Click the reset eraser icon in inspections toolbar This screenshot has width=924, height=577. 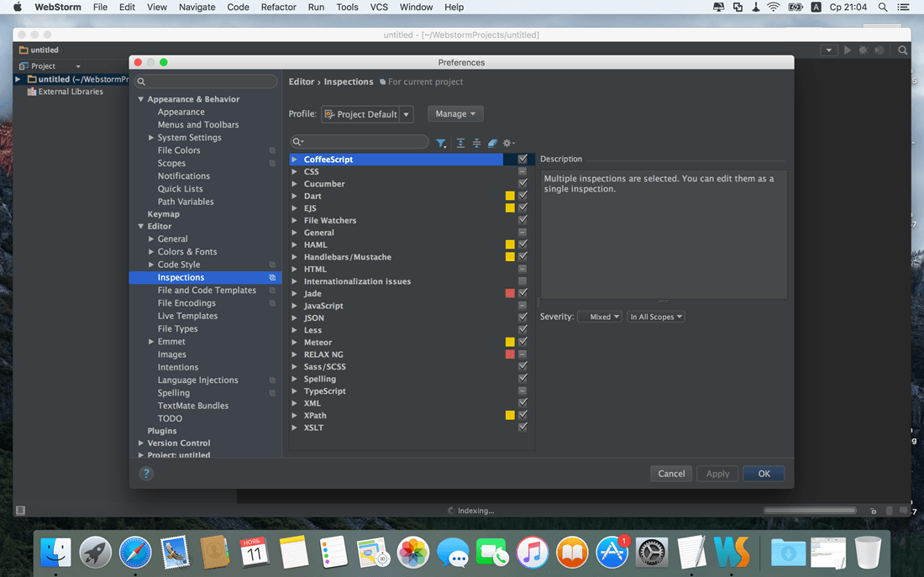(492, 143)
